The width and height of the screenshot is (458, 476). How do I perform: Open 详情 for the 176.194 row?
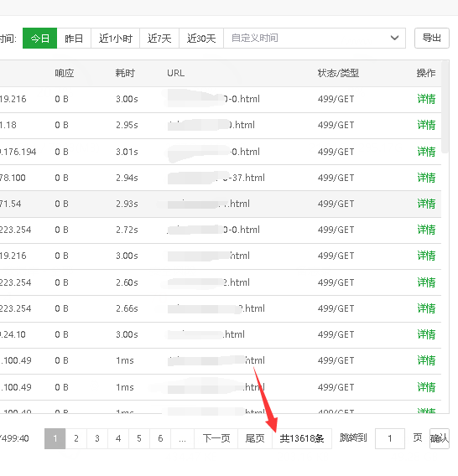[x=426, y=152]
